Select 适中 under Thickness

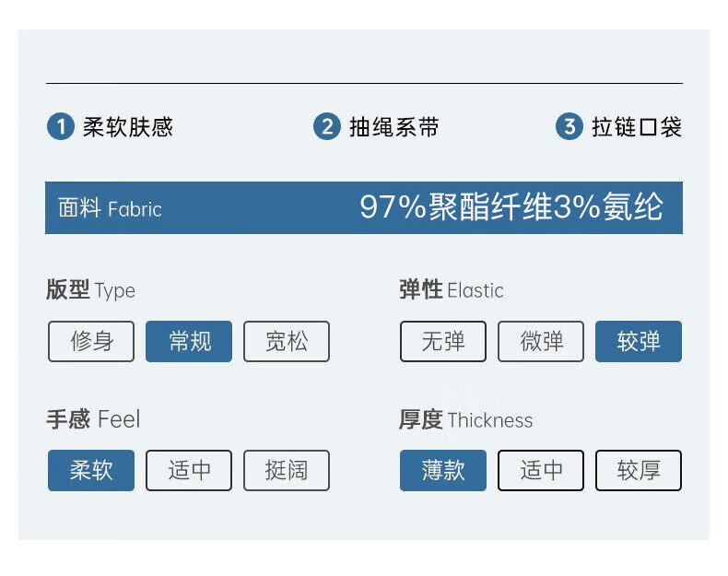pyautogui.click(x=541, y=470)
